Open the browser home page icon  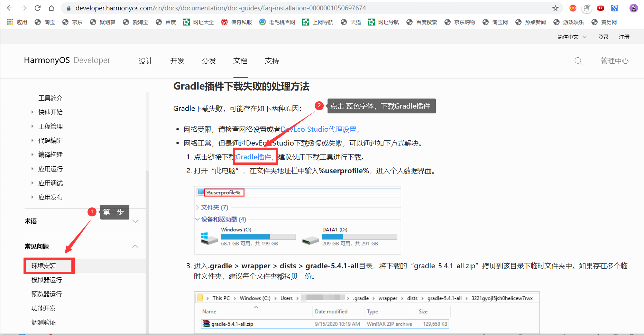(x=51, y=8)
